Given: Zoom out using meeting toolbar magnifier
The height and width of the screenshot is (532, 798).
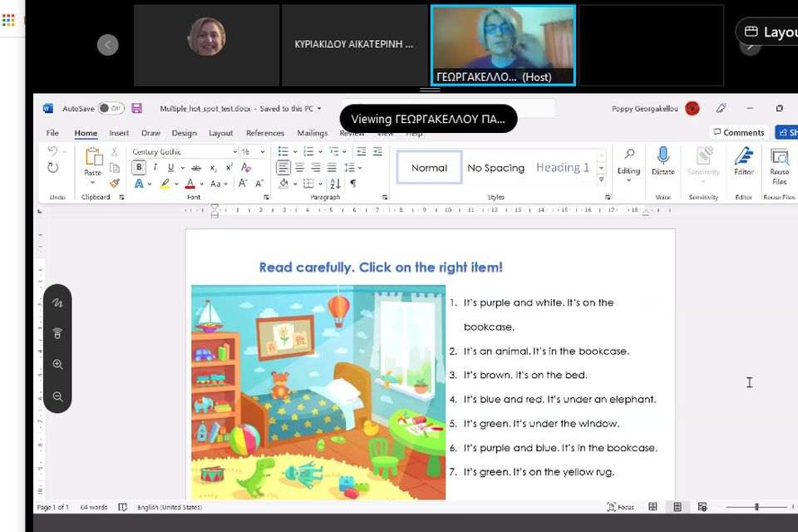Looking at the screenshot, I should 57,397.
